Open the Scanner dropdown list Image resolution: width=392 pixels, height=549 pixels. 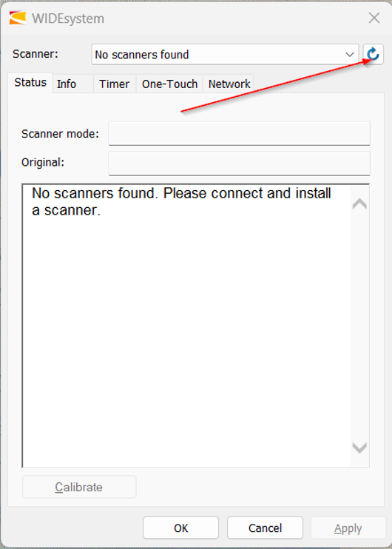click(225, 54)
